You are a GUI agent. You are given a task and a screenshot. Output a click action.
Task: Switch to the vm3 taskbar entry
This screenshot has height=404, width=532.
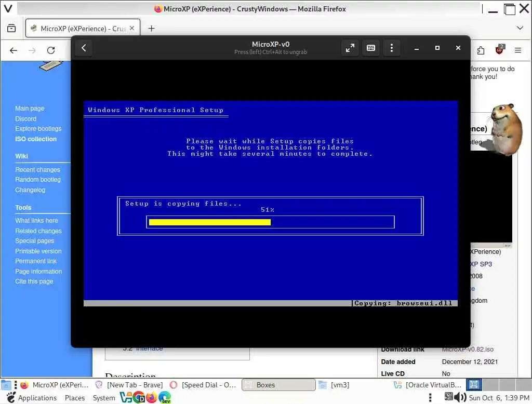(353, 385)
